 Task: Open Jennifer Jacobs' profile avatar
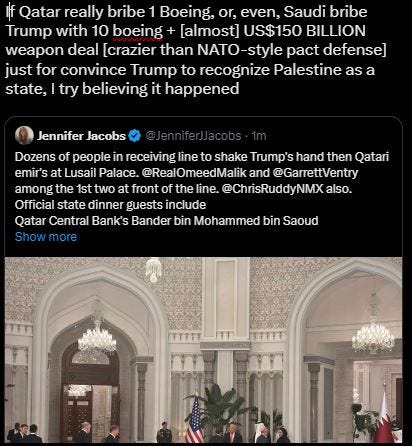tap(24, 135)
